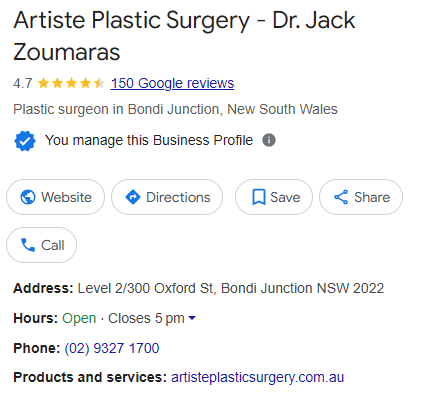Screen dimensions: 444x394
Task: Click the blue Directions diamond arrow icon
Action: point(133,197)
